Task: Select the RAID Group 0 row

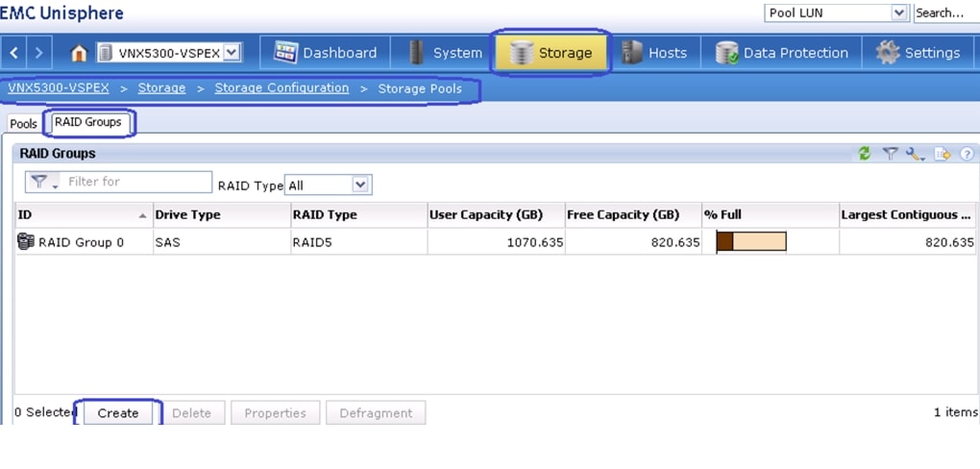Action: click(495, 242)
